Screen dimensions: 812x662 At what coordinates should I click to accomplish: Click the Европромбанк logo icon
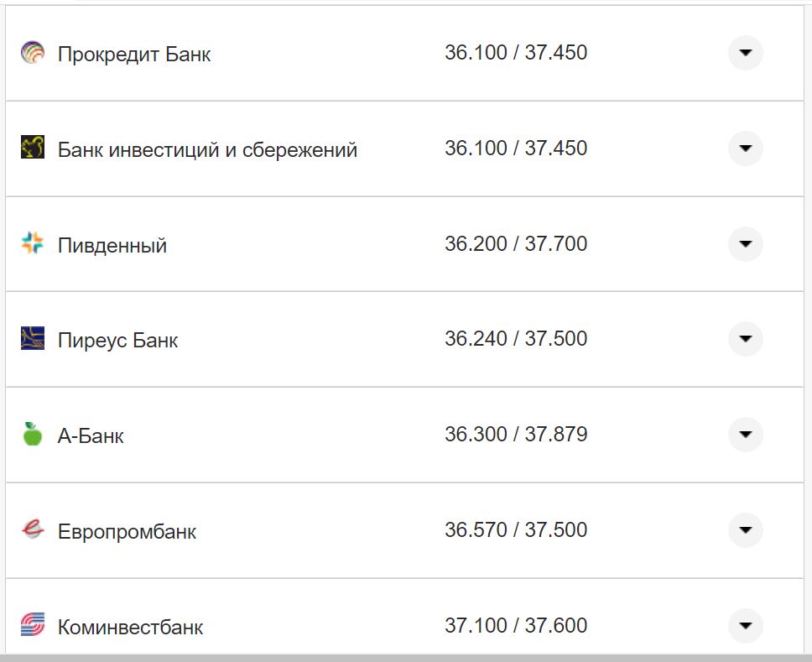(31, 530)
